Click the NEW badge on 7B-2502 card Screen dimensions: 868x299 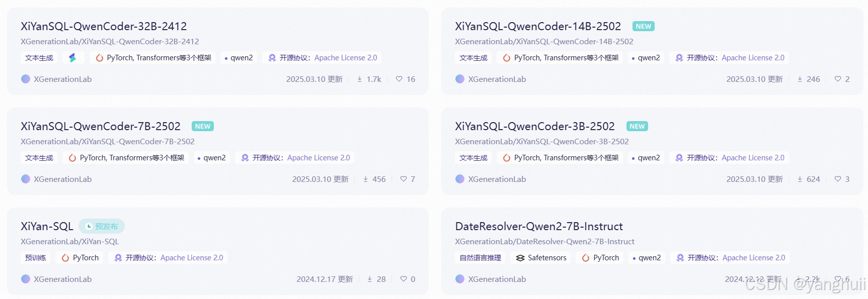coord(203,126)
